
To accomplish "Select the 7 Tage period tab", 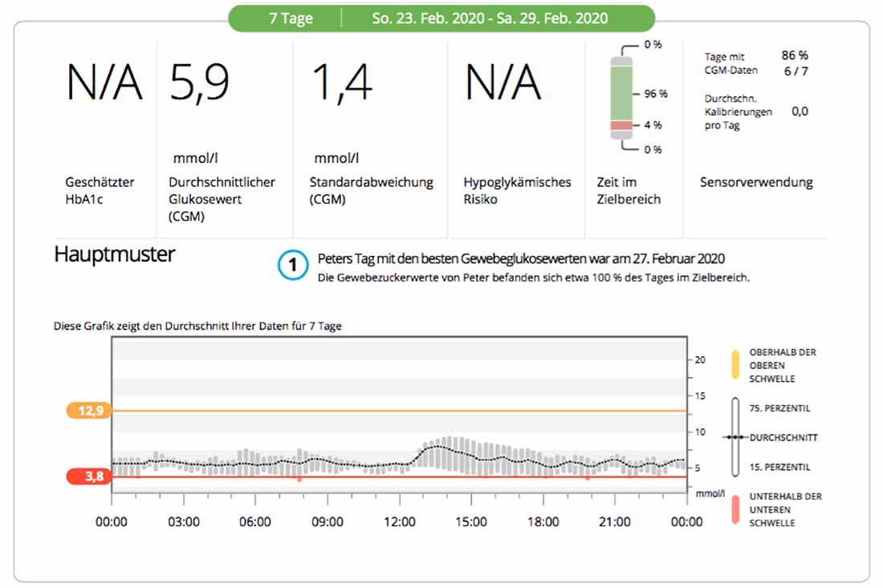I will tap(291, 18).
